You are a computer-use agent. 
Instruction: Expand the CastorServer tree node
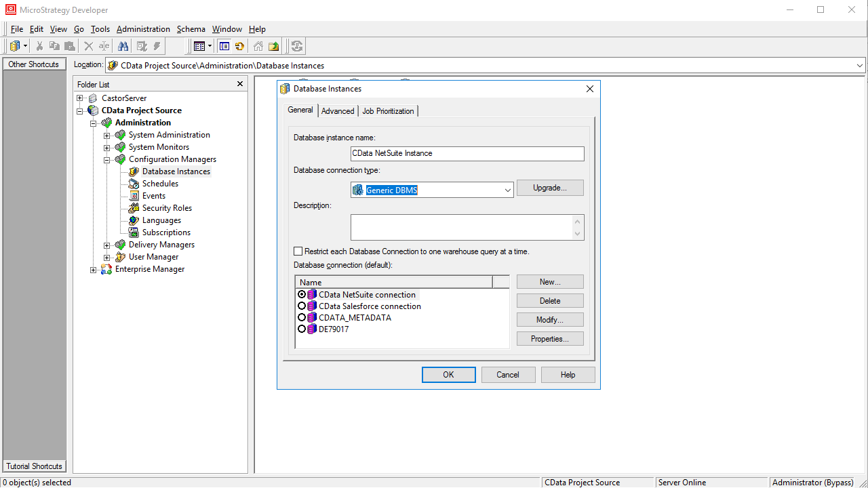coord(80,98)
